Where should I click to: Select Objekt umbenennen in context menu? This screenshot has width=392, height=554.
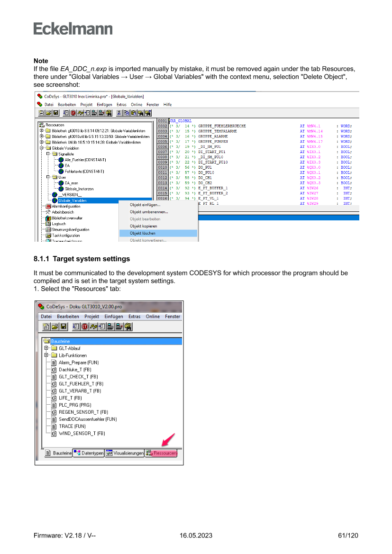(149, 212)
